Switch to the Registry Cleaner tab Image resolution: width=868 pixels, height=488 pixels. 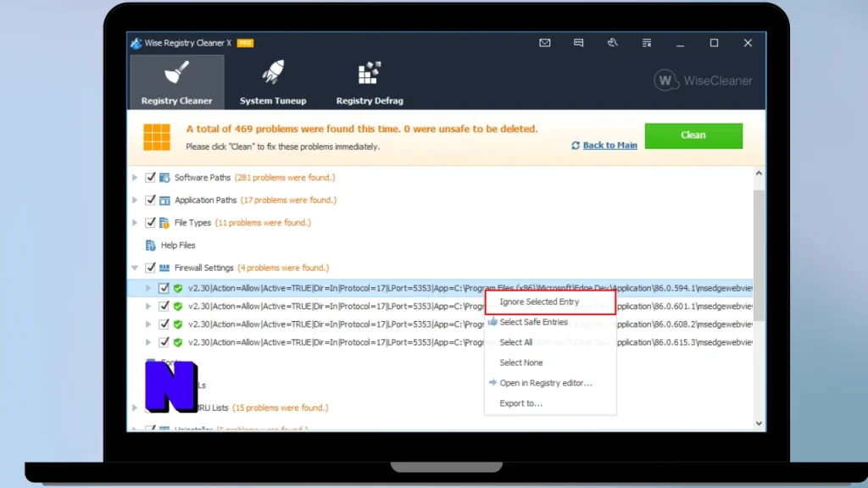coord(177,82)
